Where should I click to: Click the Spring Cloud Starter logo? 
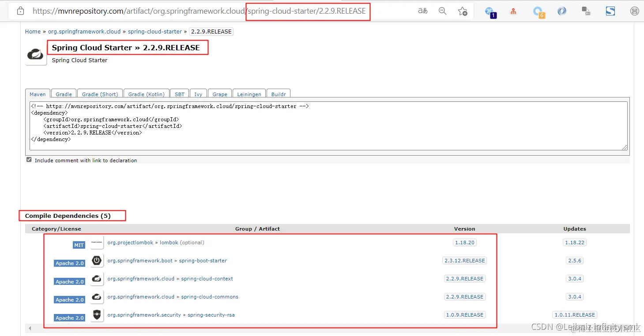(x=36, y=55)
